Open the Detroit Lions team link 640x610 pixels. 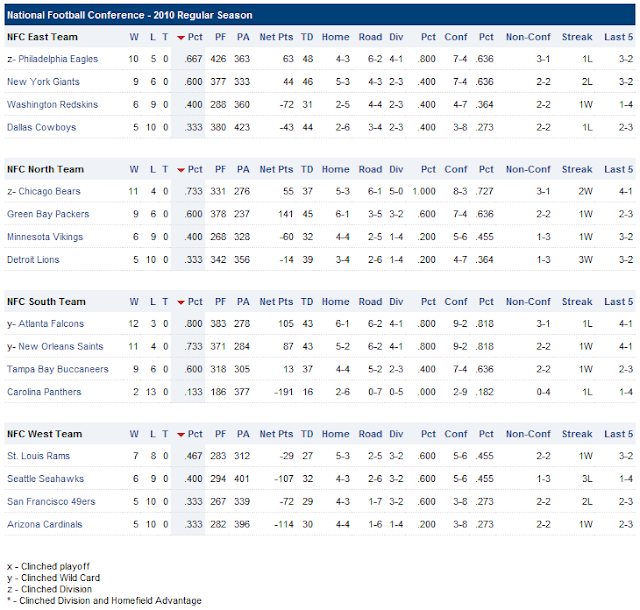[33, 260]
